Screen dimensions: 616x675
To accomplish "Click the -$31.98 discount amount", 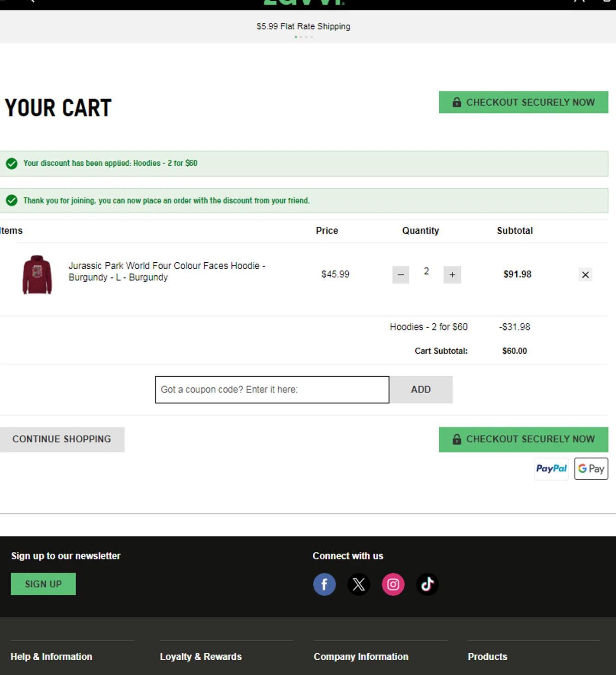I will tap(514, 327).
